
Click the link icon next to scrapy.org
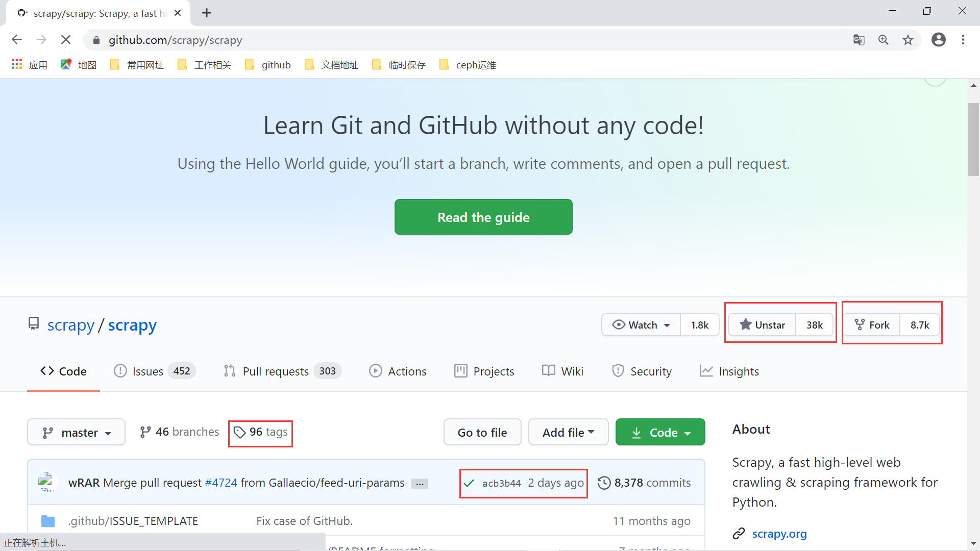click(739, 534)
